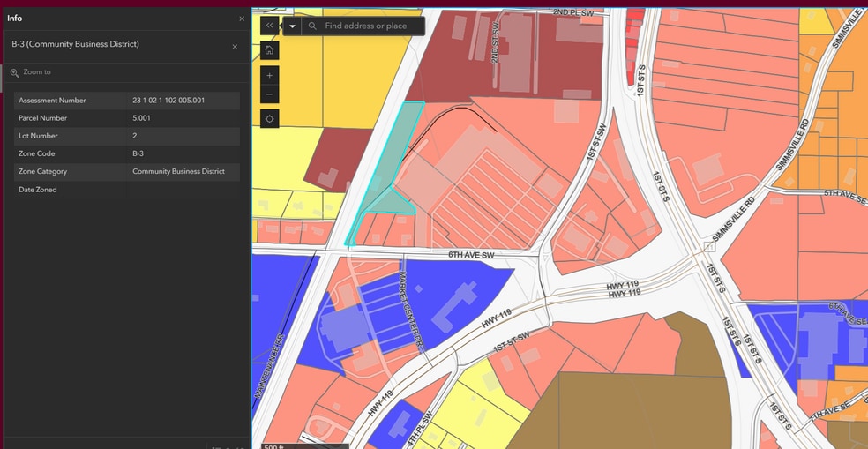This screenshot has width=868, height=449.
Task: Click the 500 ft scale bar
Action: click(276, 445)
